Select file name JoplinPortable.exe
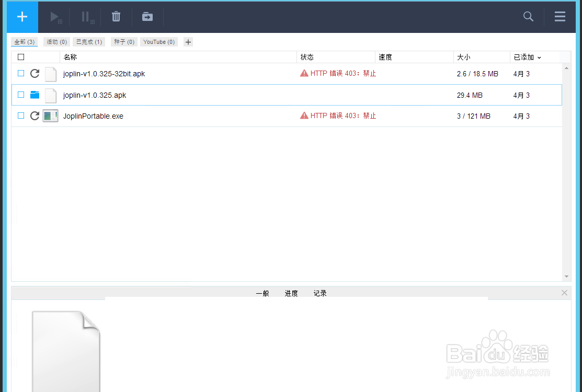This screenshot has height=392, width=582. coord(93,116)
